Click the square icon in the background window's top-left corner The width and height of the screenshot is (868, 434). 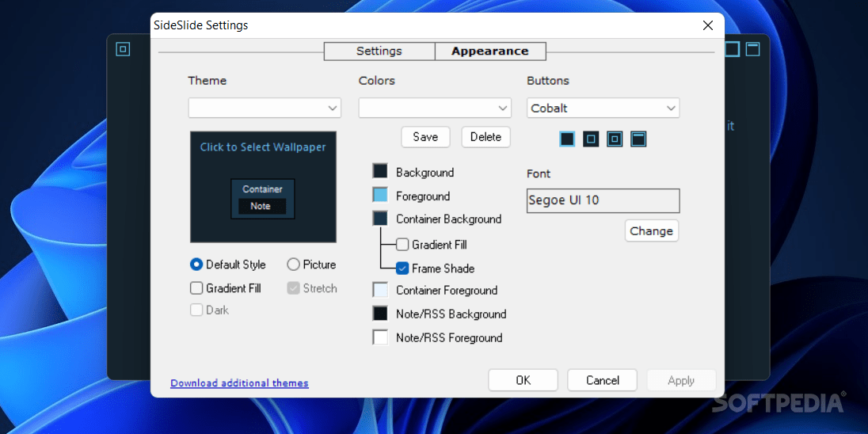click(123, 49)
